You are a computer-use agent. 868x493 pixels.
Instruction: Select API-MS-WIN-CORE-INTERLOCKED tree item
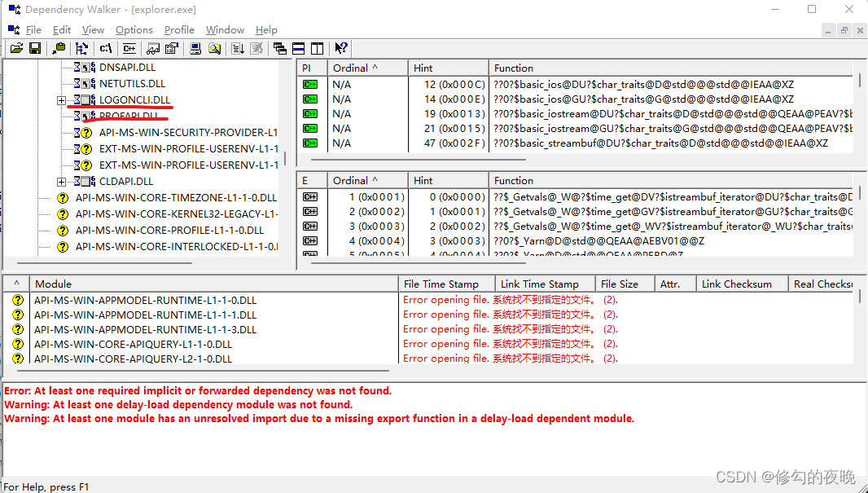click(177, 246)
